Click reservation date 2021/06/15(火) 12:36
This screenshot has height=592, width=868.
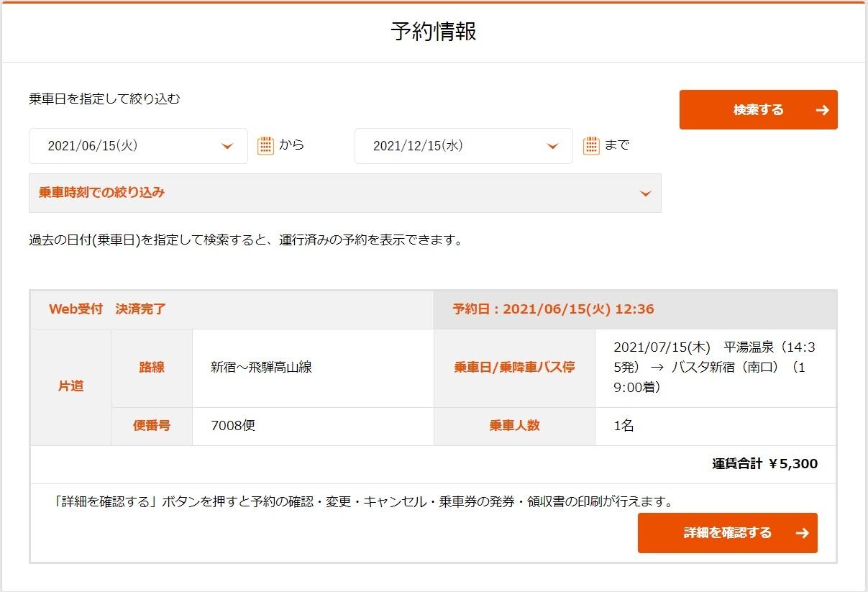click(x=553, y=309)
